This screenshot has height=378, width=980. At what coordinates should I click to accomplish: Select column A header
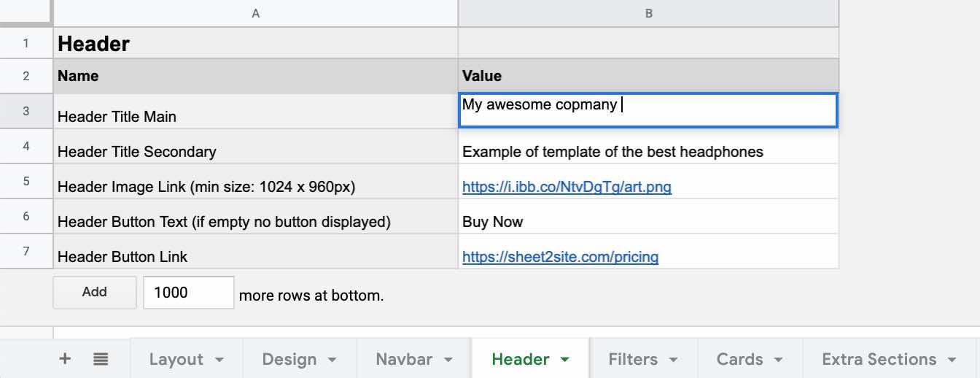tap(255, 13)
